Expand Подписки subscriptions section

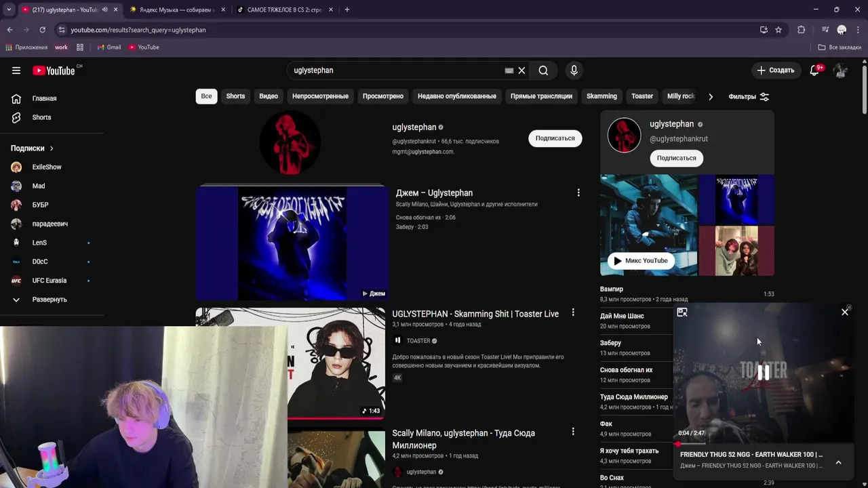(32, 148)
